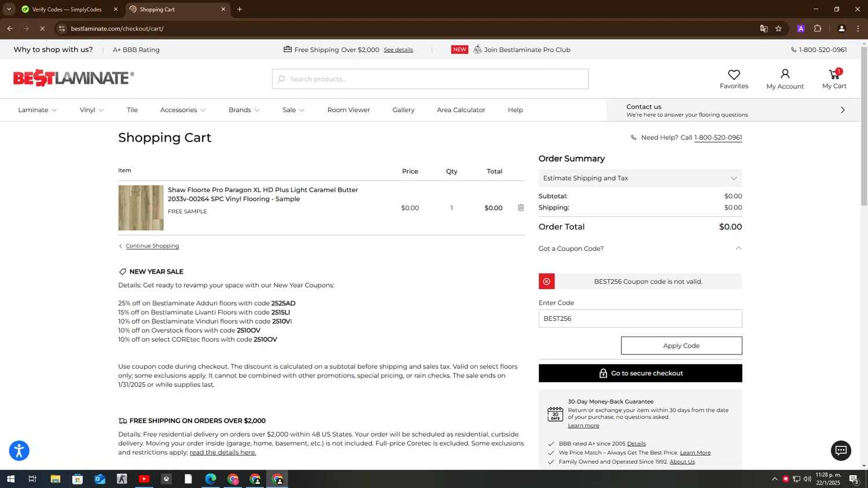The height and width of the screenshot is (488, 868).
Task: Collapse the coupon code section
Action: [x=738, y=249]
